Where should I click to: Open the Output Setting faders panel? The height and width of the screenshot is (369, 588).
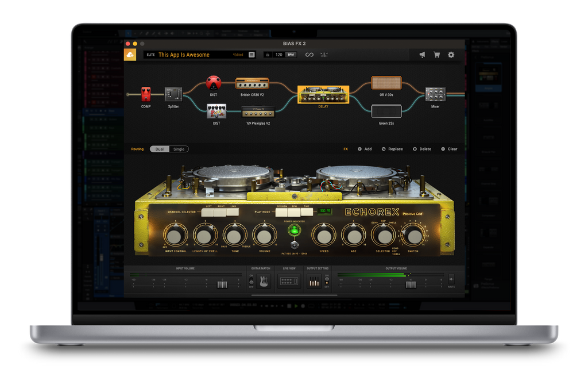(314, 281)
